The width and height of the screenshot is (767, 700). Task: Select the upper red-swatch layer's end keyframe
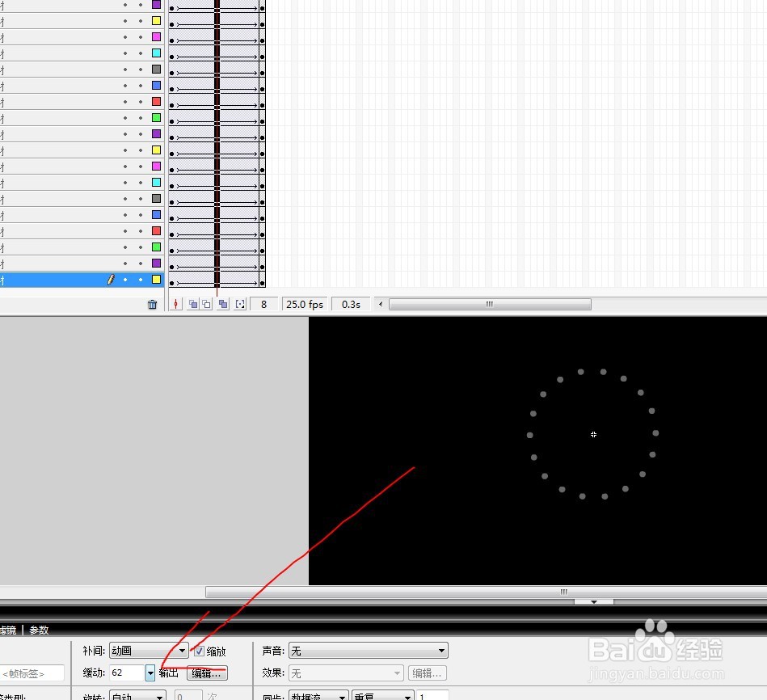[262, 105]
